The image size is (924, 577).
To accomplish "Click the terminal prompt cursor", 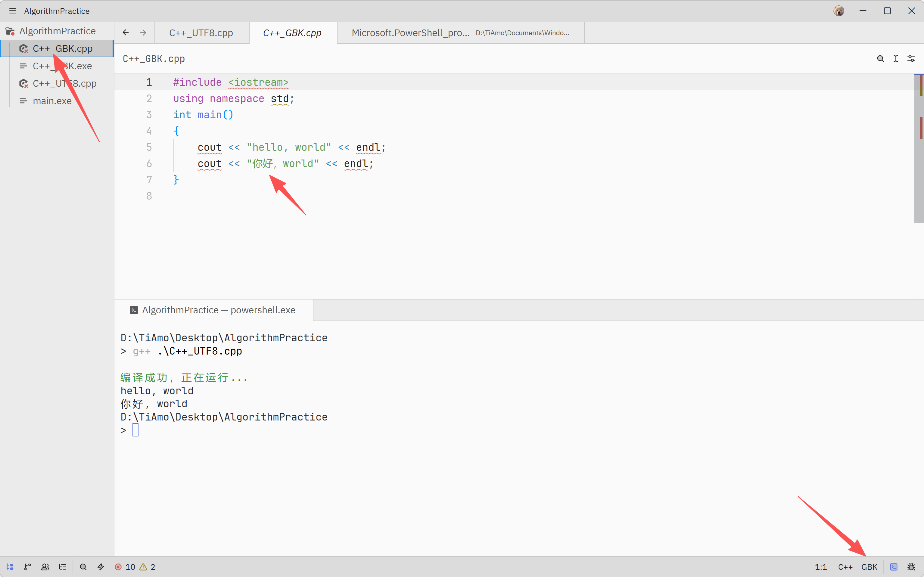I will 135,430.
